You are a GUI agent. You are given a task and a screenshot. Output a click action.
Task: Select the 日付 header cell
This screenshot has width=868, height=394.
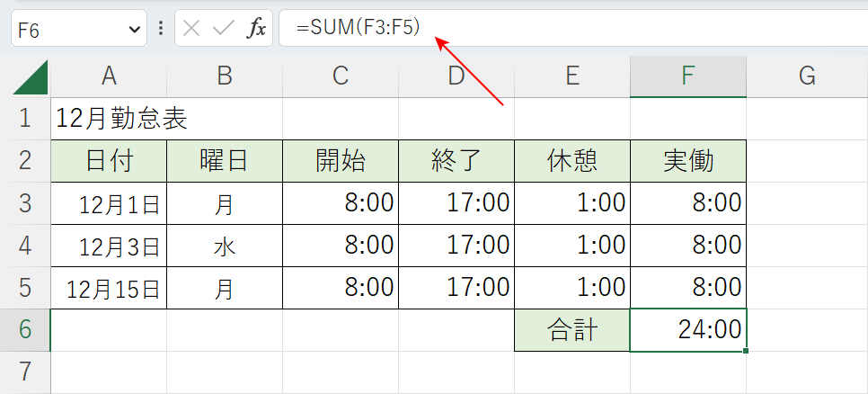coord(109,161)
